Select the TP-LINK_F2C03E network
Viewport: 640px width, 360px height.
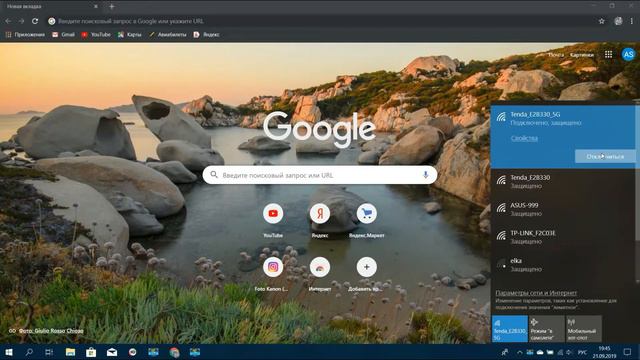pos(563,237)
